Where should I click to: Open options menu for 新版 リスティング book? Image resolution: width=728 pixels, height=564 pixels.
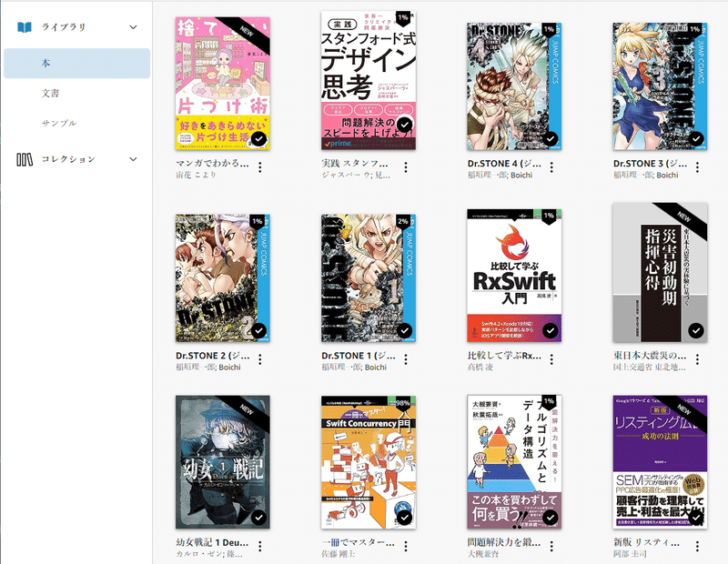(x=697, y=547)
